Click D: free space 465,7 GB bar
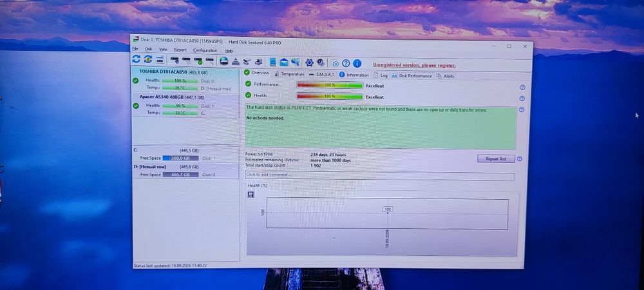The height and width of the screenshot is (290, 644). [180, 175]
